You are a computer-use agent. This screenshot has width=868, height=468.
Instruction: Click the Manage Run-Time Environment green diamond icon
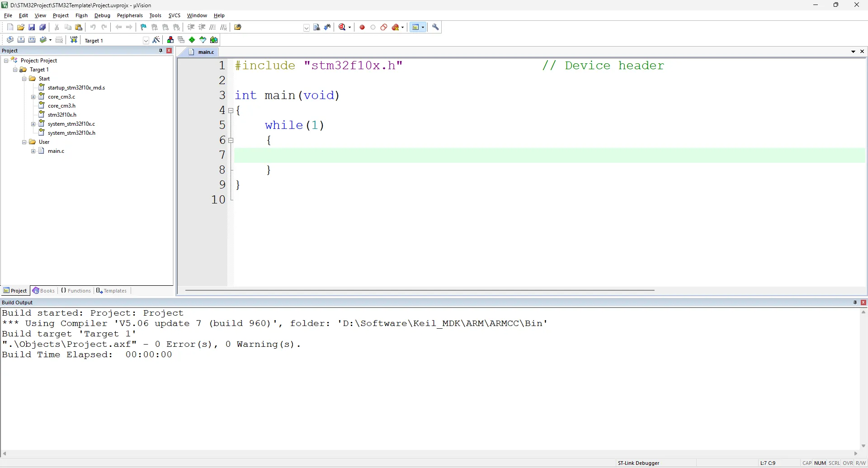(x=192, y=40)
